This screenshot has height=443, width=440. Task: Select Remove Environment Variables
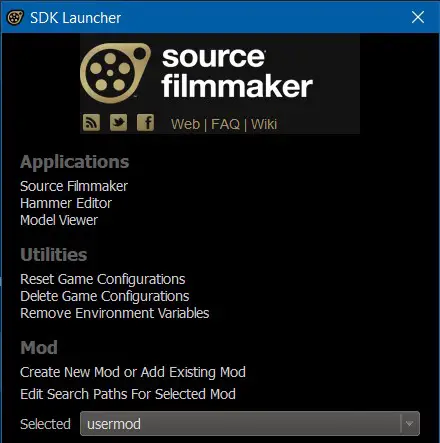click(x=115, y=313)
